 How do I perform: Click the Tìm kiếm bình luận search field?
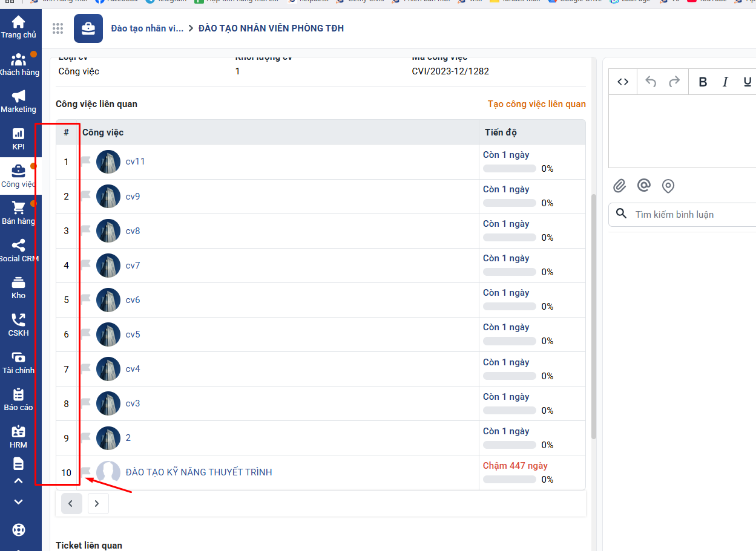(x=690, y=215)
